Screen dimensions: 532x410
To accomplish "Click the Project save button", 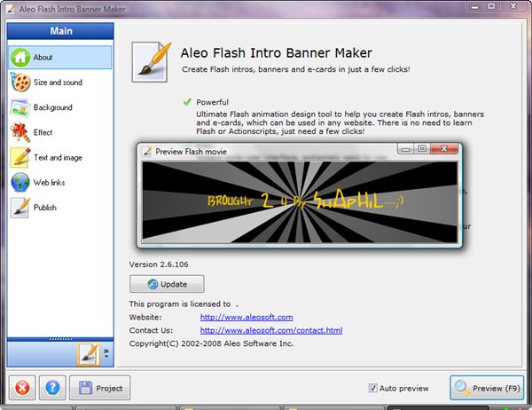I will [x=99, y=388].
